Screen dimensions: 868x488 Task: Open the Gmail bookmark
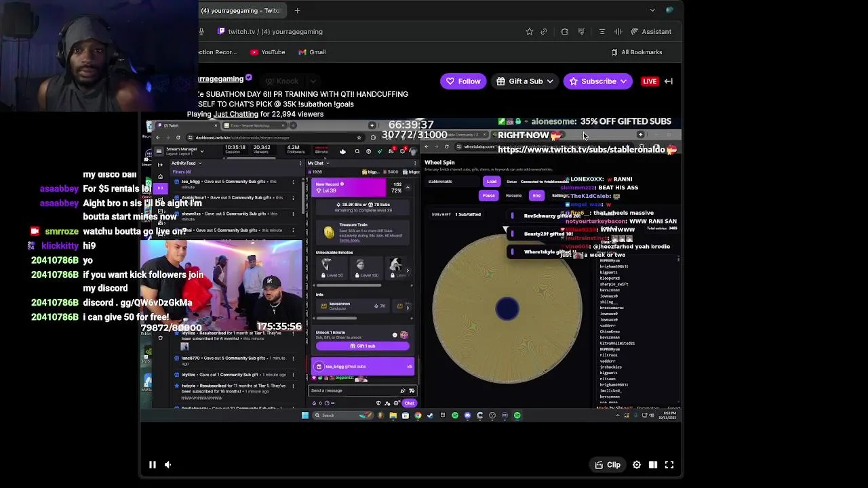(312, 52)
